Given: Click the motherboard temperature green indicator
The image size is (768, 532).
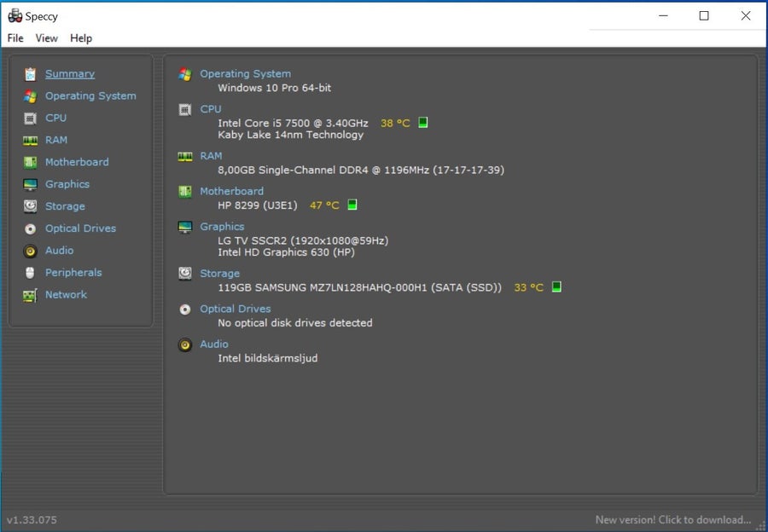Looking at the screenshot, I should pyautogui.click(x=352, y=205).
